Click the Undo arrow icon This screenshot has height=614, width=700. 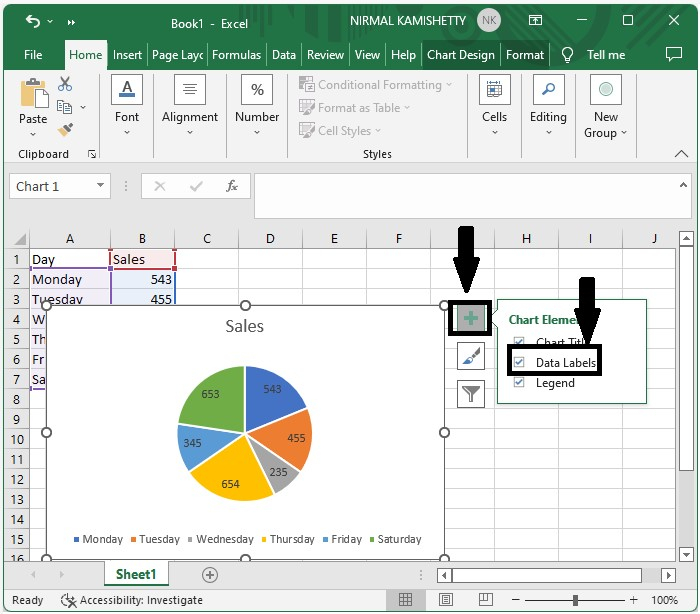click(33, 21)
